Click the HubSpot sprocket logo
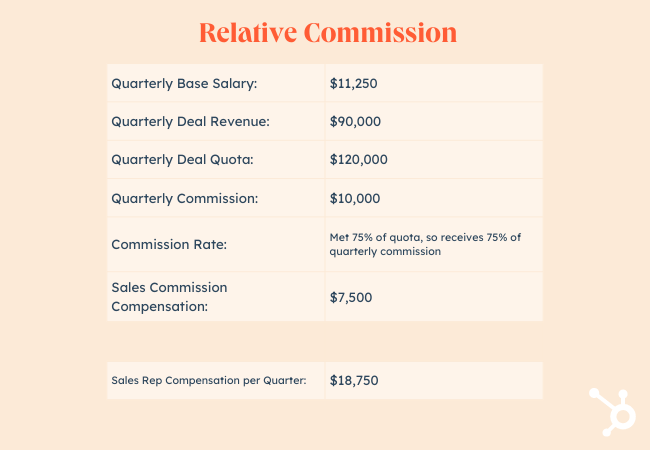650x450 pixels. [612, 412]
